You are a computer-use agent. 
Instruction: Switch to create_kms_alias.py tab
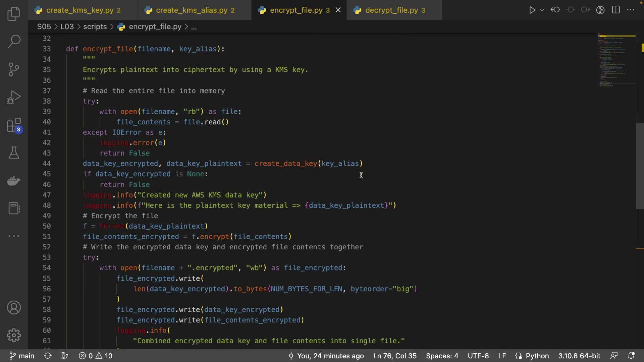pos(192,10)
